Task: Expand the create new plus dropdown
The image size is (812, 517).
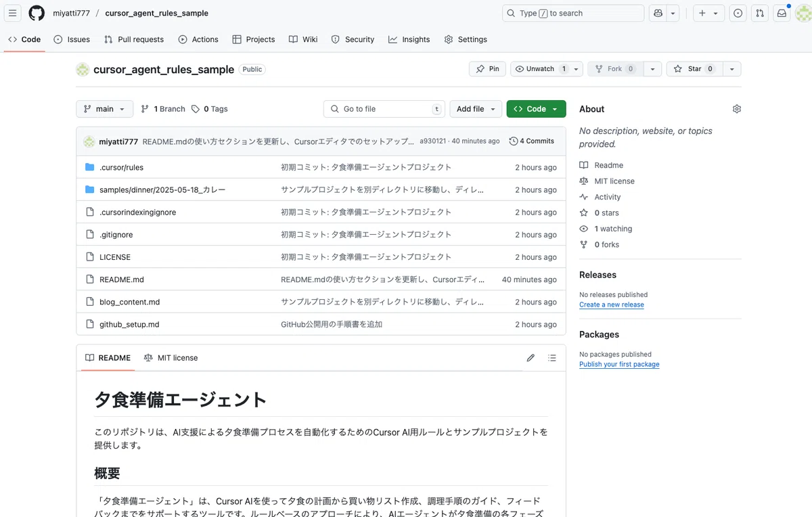Action: tap(708, 13)
